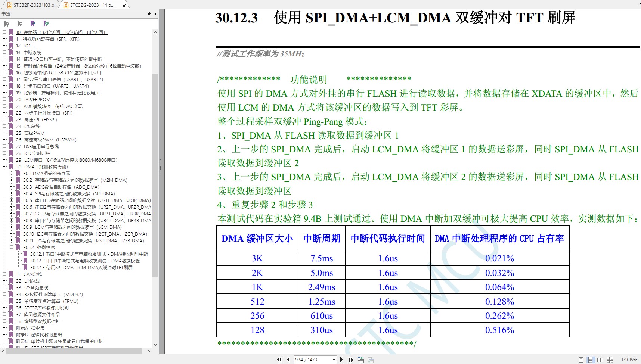Jump to the last page
This screenshot has height=364, width=641.
[351, 360]
